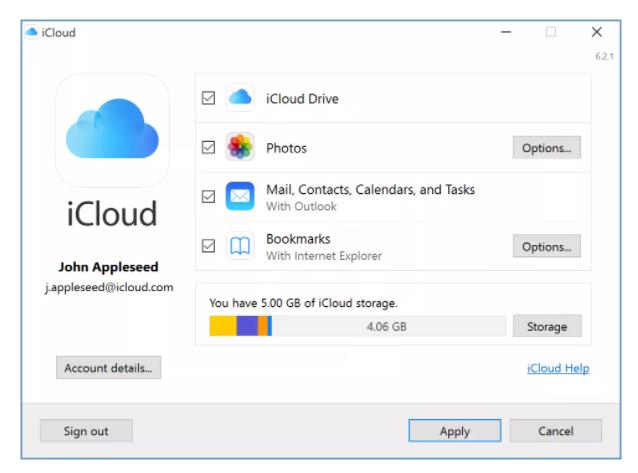This screenshot has width=638, height=473.
Task: Sign out of iCloud
Action: [x=86, y=431]
